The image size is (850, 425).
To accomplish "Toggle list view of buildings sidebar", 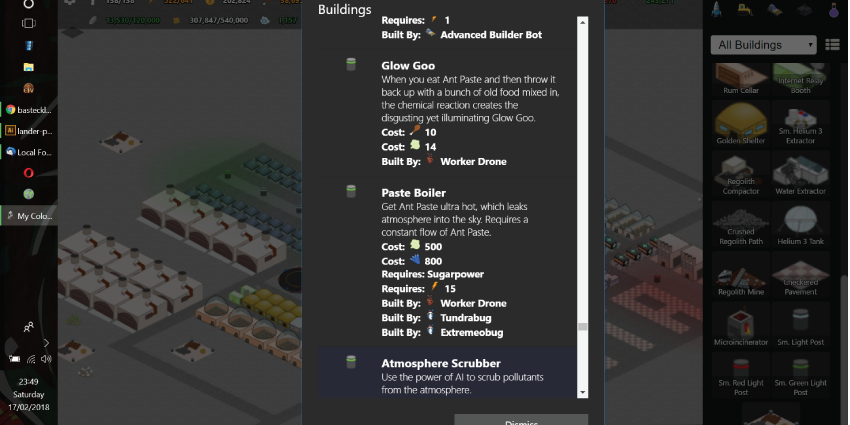I will coord(832,45).
